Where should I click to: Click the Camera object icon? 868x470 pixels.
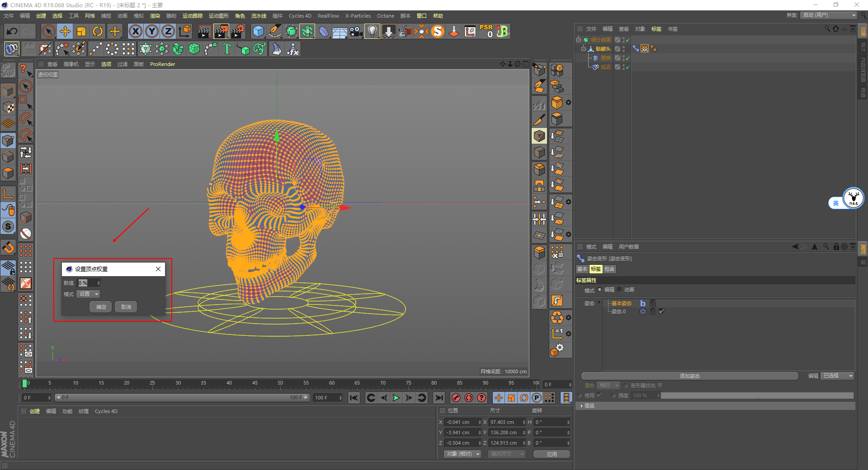356,31
